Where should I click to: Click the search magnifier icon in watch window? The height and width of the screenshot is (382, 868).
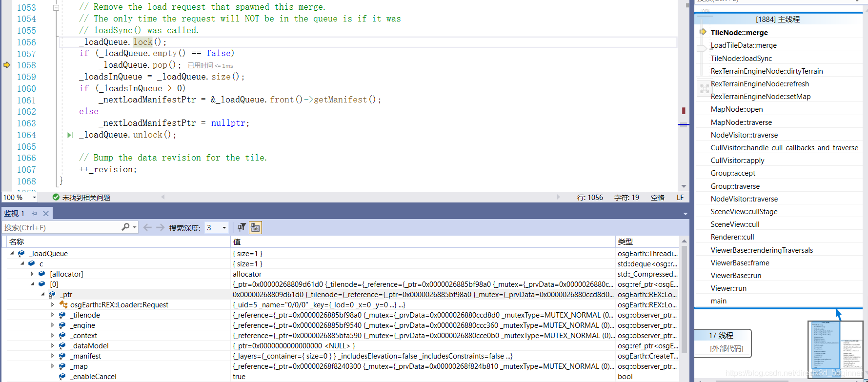(125, 227)
